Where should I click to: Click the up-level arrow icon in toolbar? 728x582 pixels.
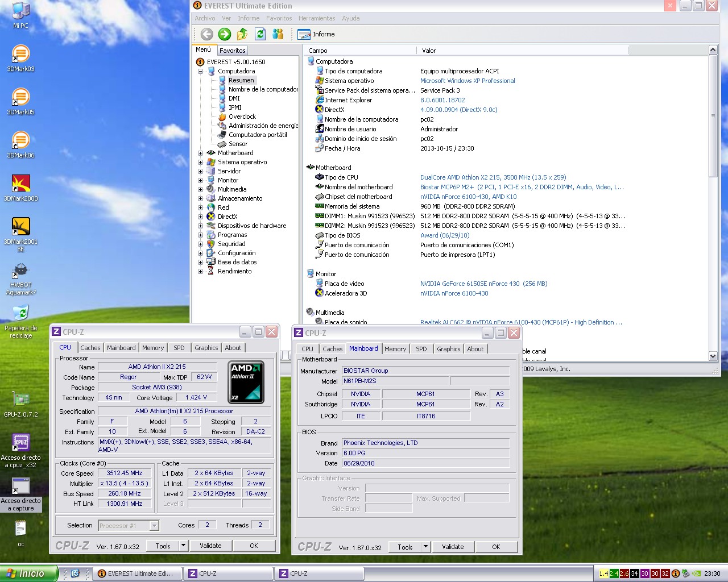click(242, 34)
